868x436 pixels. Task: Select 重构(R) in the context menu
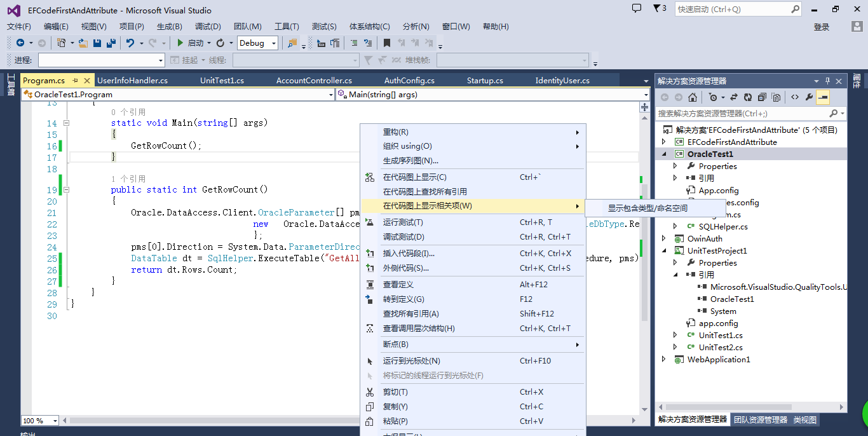[x=473, y=132]
